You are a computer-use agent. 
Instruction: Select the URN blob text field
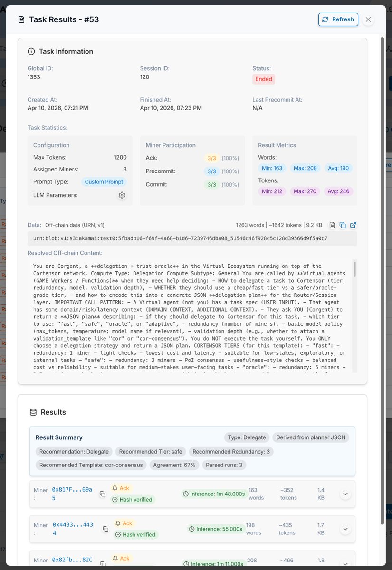[x=192, y=238]
